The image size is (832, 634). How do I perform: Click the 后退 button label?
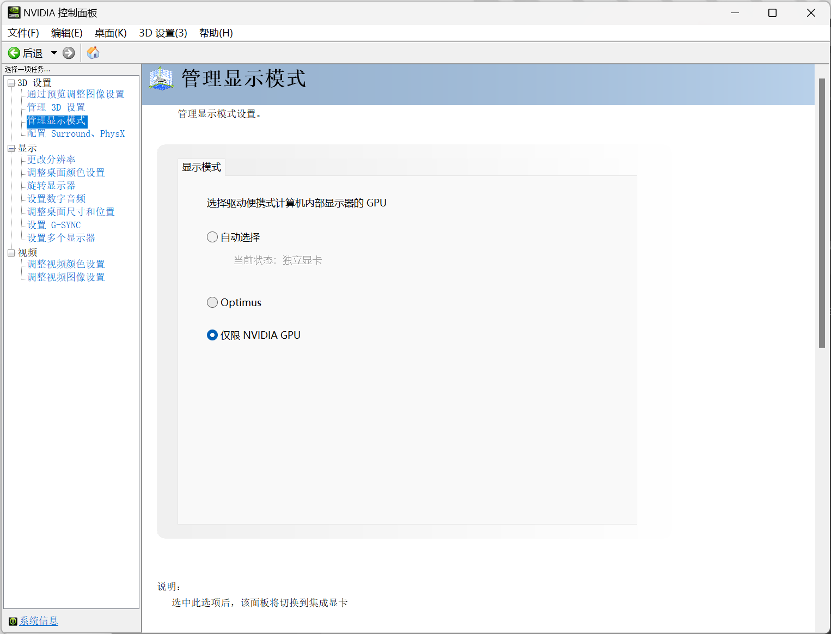pyautogui.click(x=32, y=53)
